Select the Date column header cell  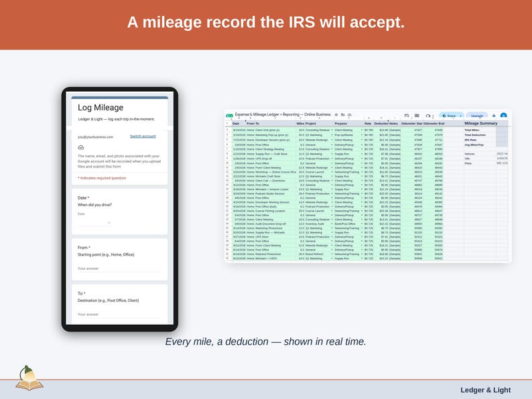click(239, 124)
